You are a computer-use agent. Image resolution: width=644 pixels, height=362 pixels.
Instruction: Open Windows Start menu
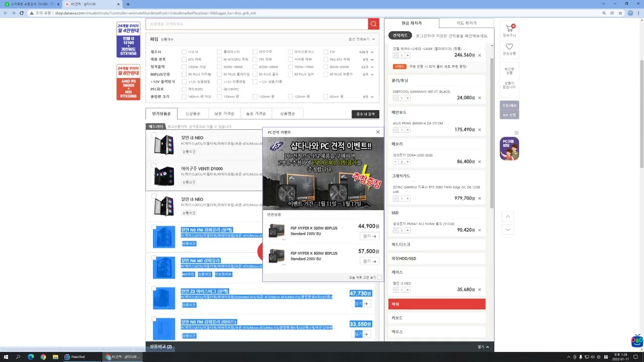(6, 357)
